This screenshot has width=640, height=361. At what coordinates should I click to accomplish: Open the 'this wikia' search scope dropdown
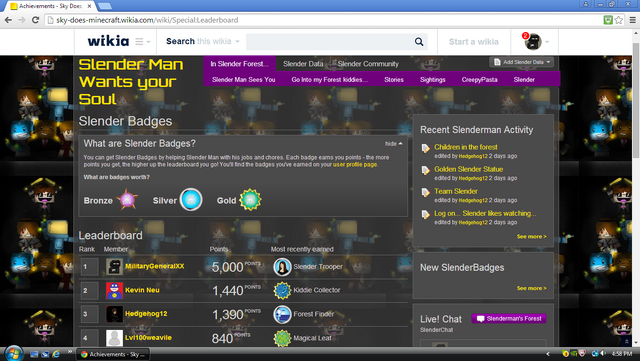click(218, 41)
